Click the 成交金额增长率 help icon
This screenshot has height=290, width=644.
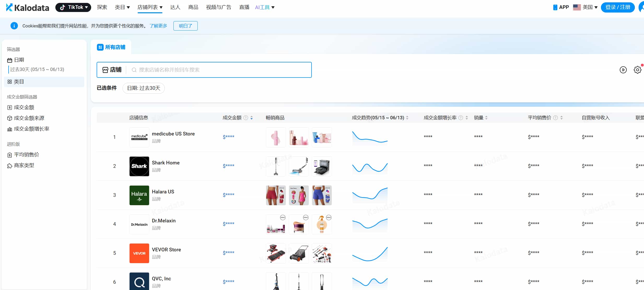[461, 118]
